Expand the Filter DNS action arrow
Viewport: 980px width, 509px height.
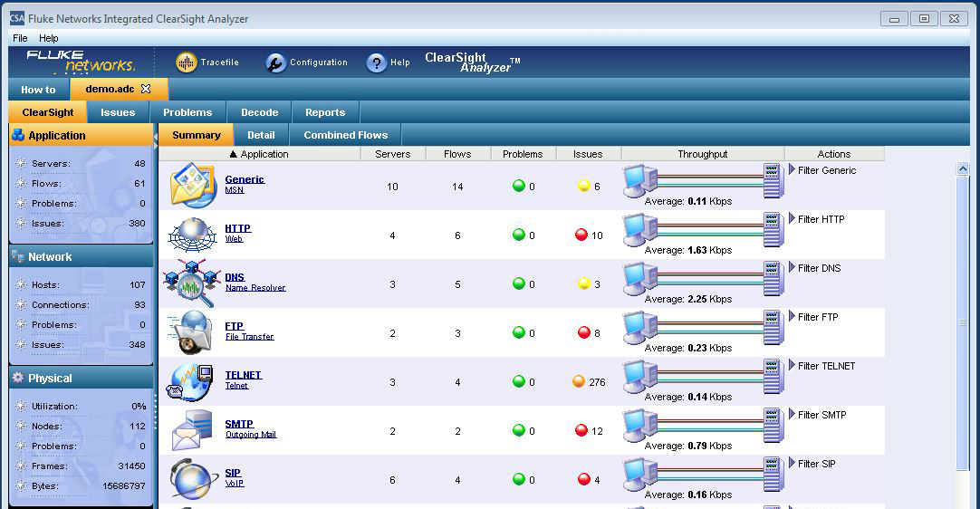(x=792, y=268)
